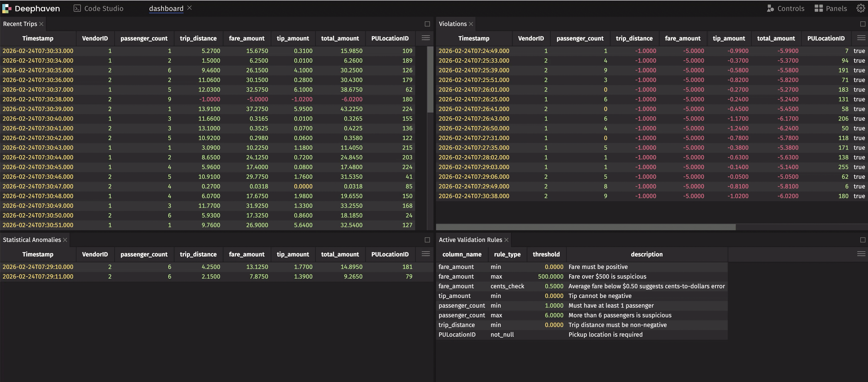Open the settings gear menu
This screenshot has width=868, height=382.
[860, 8]
